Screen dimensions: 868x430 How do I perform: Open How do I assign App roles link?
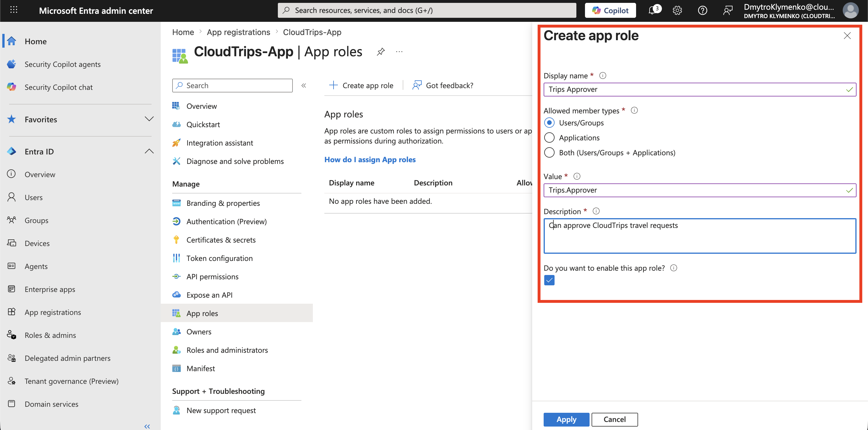tap(370, 159)
